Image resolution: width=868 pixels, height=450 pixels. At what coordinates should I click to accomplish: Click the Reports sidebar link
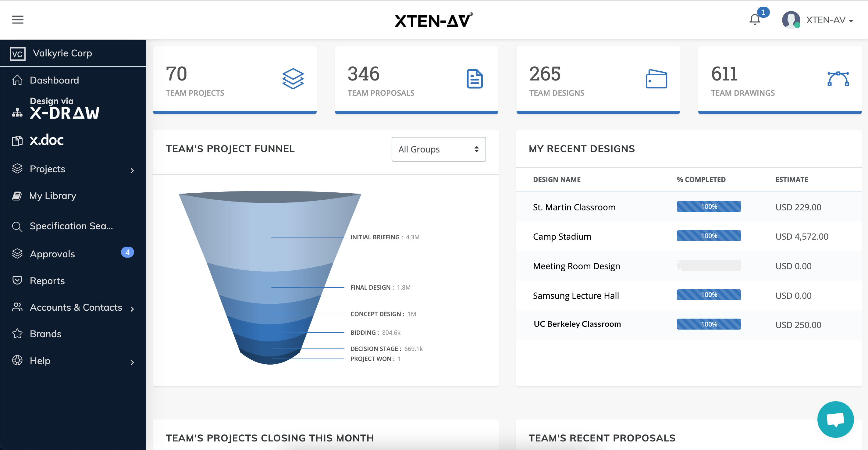click(47, 280)
